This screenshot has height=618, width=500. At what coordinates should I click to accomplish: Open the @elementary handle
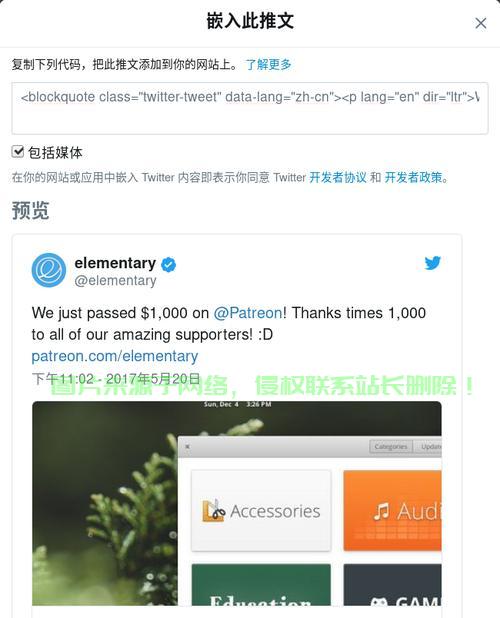tap(115, 281)
